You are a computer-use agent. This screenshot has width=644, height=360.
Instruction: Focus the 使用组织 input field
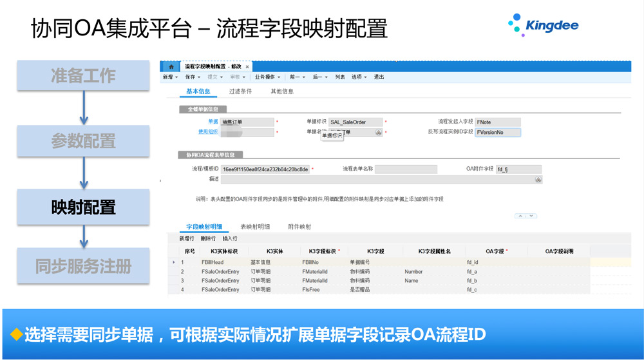(247, 132)
